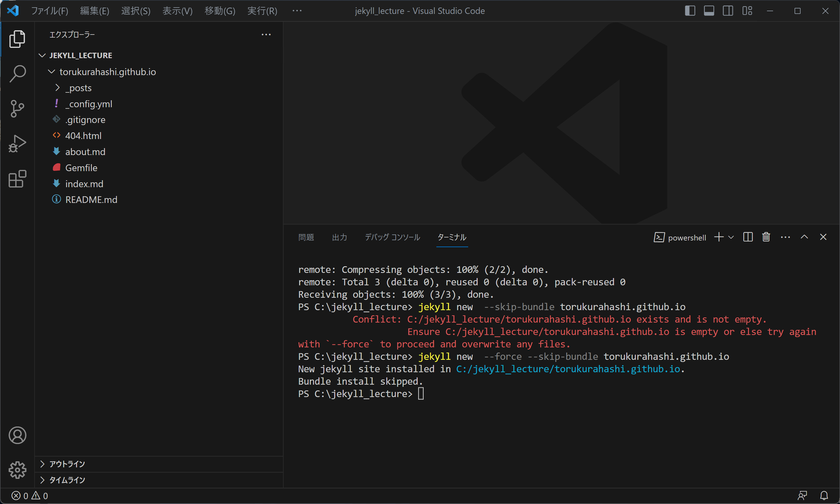Toggle the primary side bar layout icon
The image size is (840, 504).
click(690, 11)
